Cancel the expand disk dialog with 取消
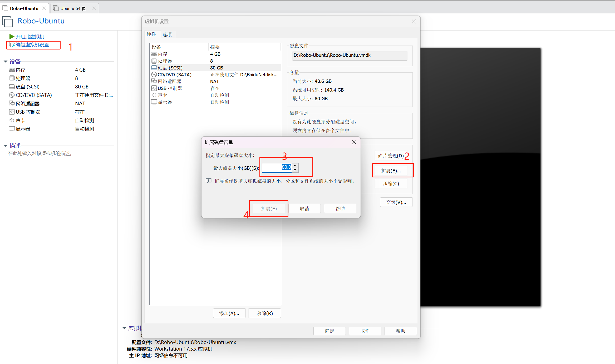This screenshot has width=615, height=364. [304, 208]
